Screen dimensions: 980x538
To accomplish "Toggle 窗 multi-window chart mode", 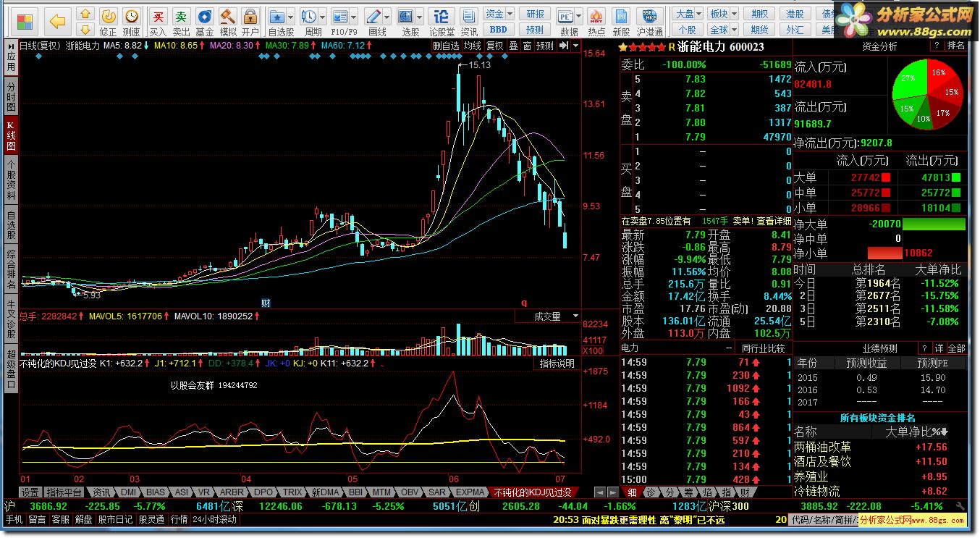I will point(527,46).
